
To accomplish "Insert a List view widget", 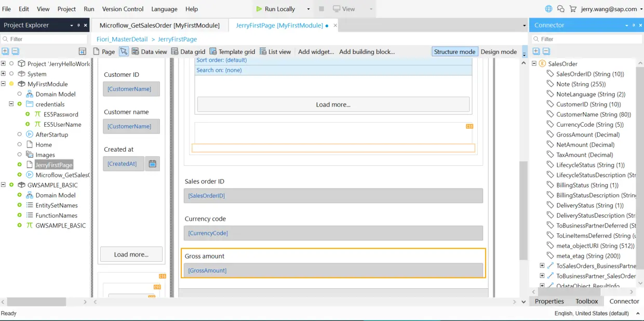I will pos(275,51).
